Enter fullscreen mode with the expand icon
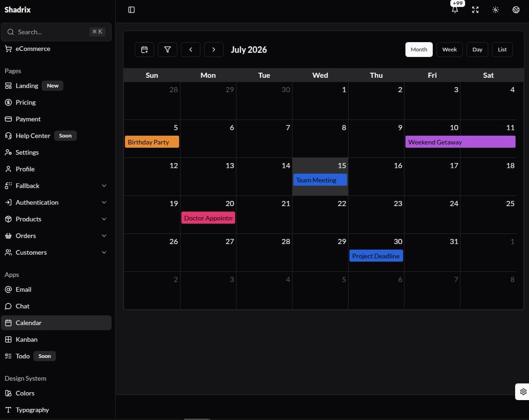Viewport: 529px width, 420px height. point(475,10)
